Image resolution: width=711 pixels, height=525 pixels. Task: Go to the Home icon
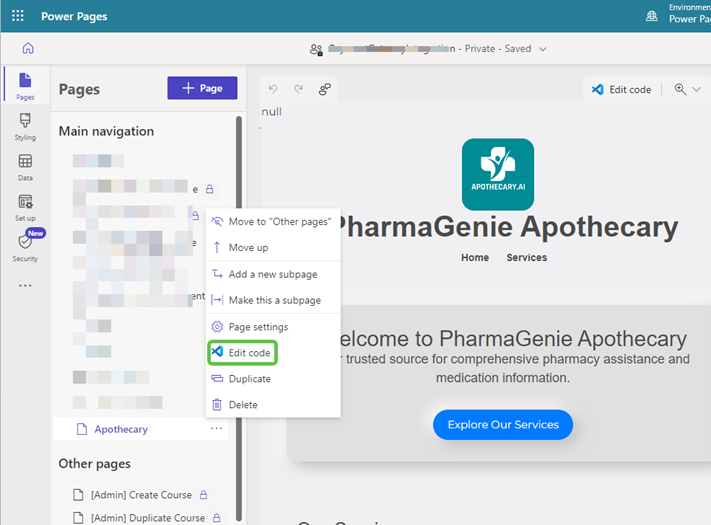pyautogui.click(x=28, y=48)
